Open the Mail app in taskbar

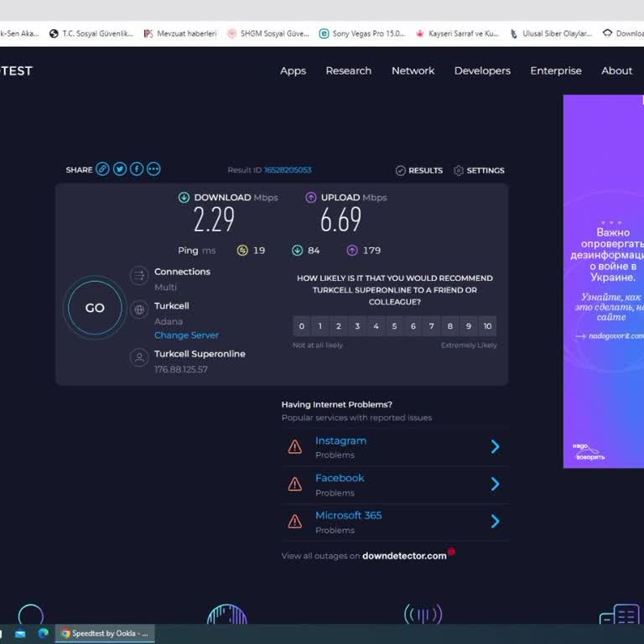tap(20, 634)
